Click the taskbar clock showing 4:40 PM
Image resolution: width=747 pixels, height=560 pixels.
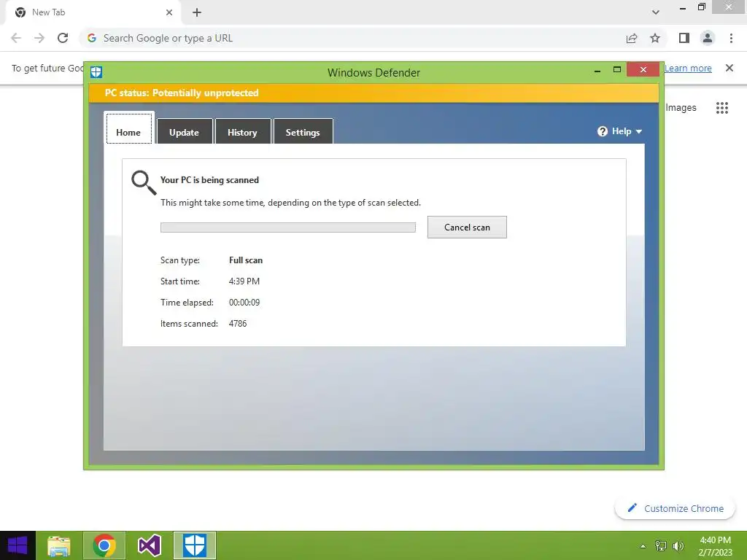pos(715,546)
